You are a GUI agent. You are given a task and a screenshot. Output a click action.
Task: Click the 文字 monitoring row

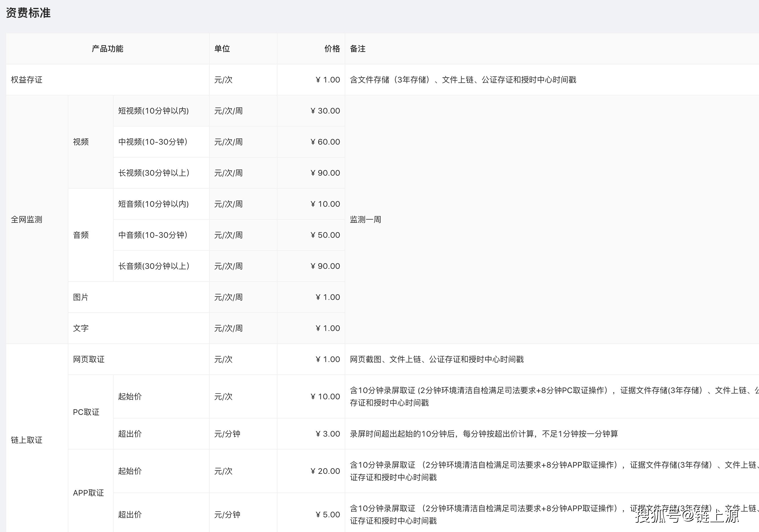[81, 328]
